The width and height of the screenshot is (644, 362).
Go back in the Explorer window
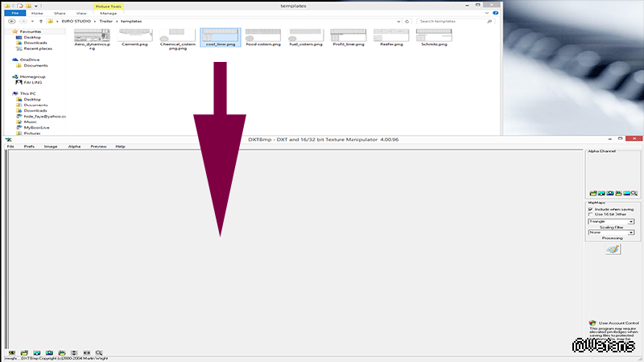(x=12, y=22)
